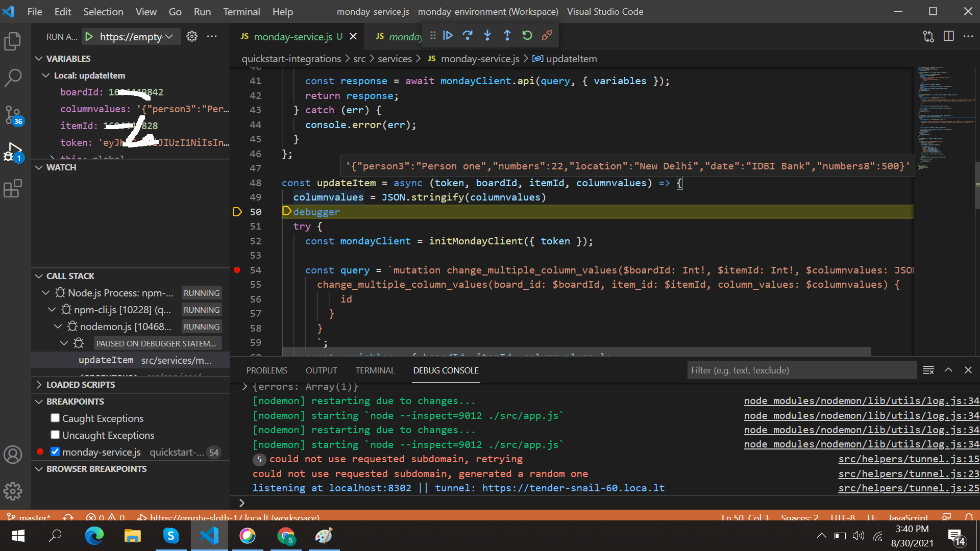Click Step Over in the debug toolbar

[468, 36]
